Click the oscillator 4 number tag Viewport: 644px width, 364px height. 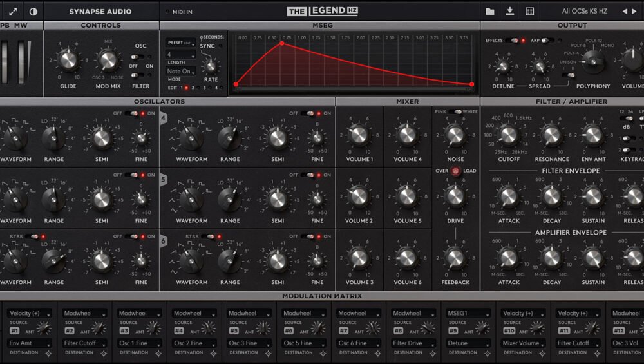(x=163, y=119)
